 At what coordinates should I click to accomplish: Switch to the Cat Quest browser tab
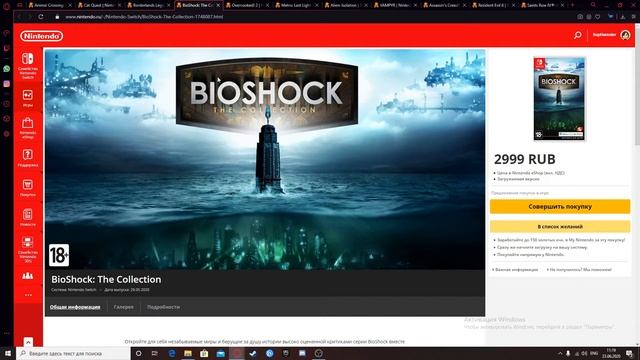click(x=99, y=5)
